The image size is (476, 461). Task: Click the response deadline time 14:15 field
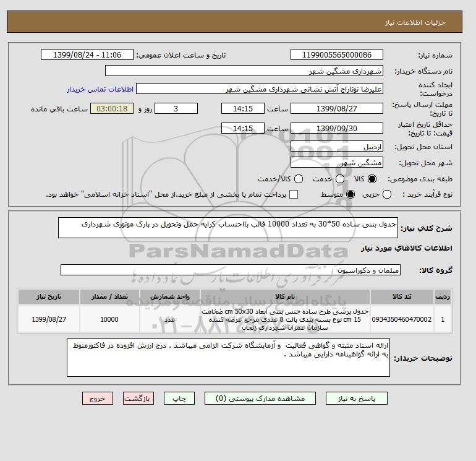click(243, 108)
